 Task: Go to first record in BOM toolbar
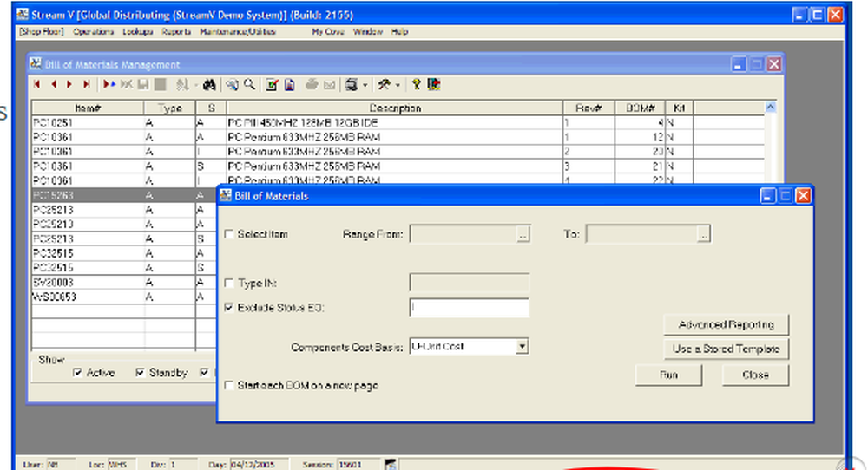coord(37,85)
